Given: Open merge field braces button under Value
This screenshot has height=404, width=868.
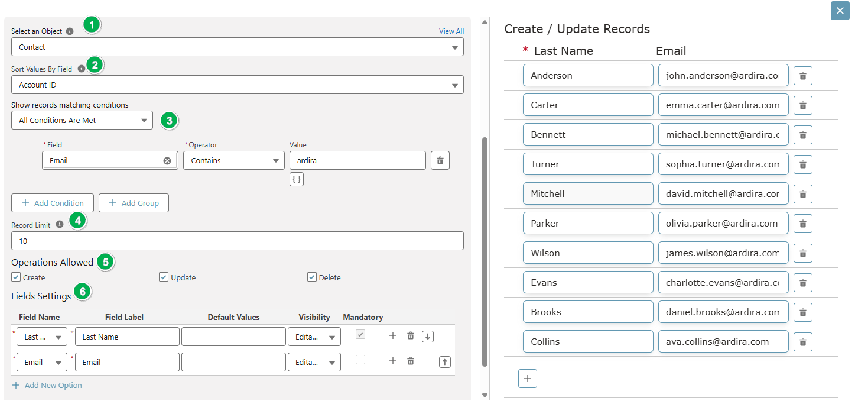Looking at the screenshot, I should pyautogui.click(x=297, y=179).
